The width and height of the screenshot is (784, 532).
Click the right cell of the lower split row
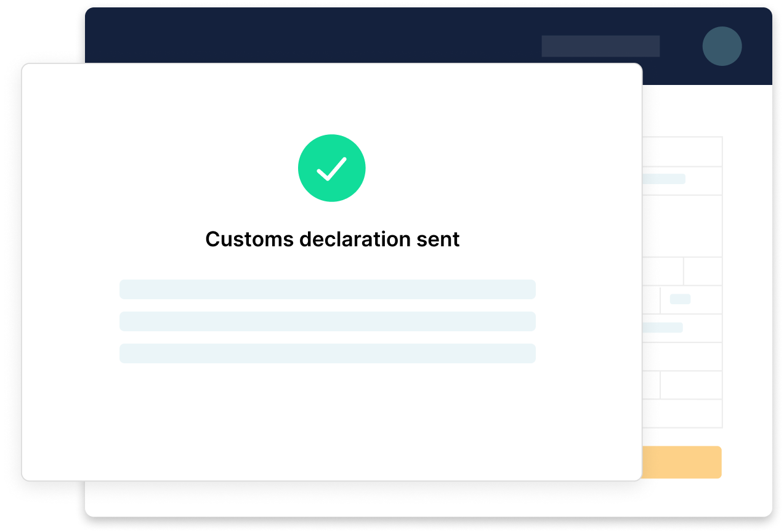(691, 385)
